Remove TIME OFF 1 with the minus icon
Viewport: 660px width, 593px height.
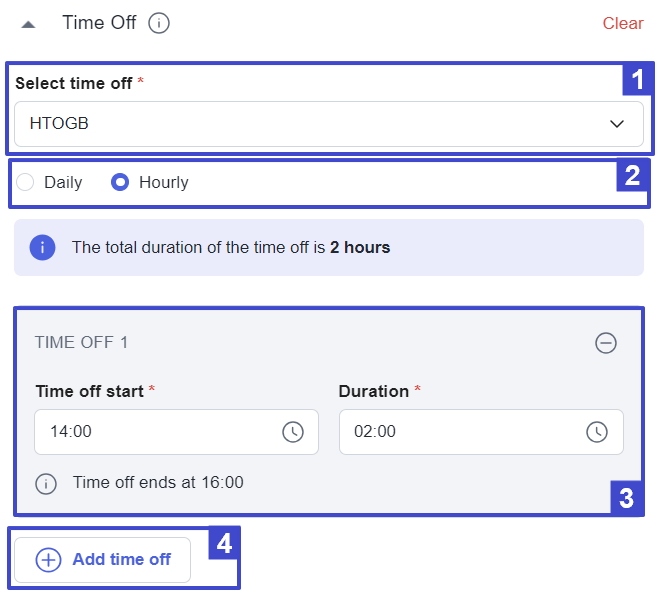pyautogui.click(x=606, y=343)
